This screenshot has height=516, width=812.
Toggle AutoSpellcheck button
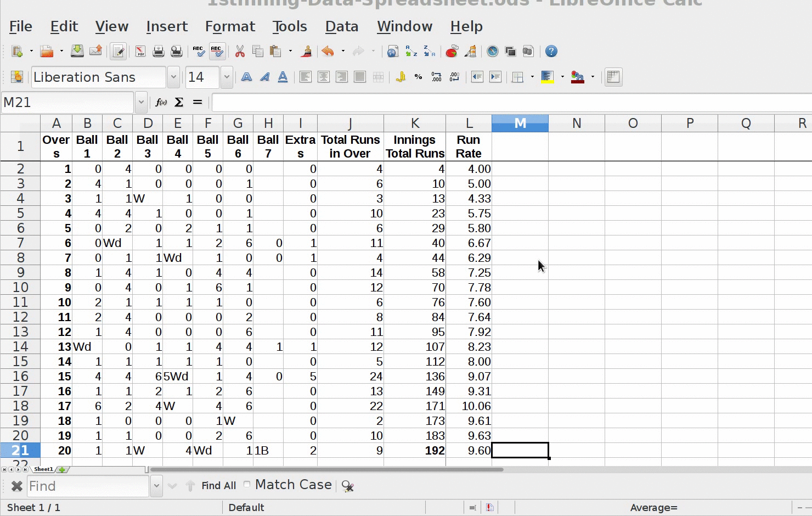[x=217, y=52]
